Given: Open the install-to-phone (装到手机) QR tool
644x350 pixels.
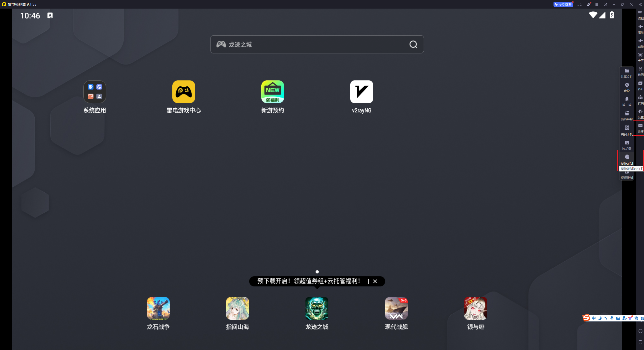Looking at the screenshot, I should point(627,130).
